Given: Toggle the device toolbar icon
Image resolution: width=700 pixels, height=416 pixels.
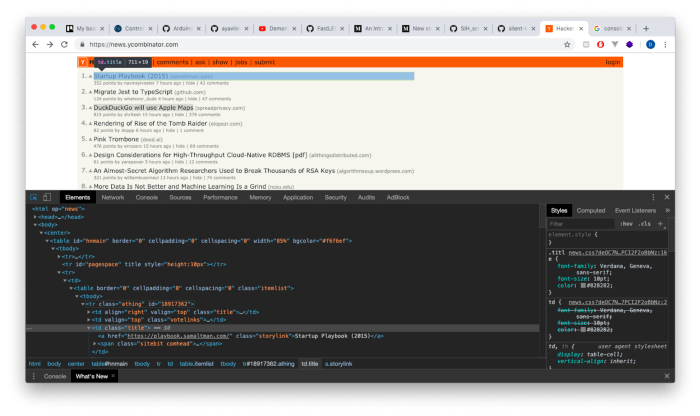Looking at the screenshot, I should tap(47, 197).
